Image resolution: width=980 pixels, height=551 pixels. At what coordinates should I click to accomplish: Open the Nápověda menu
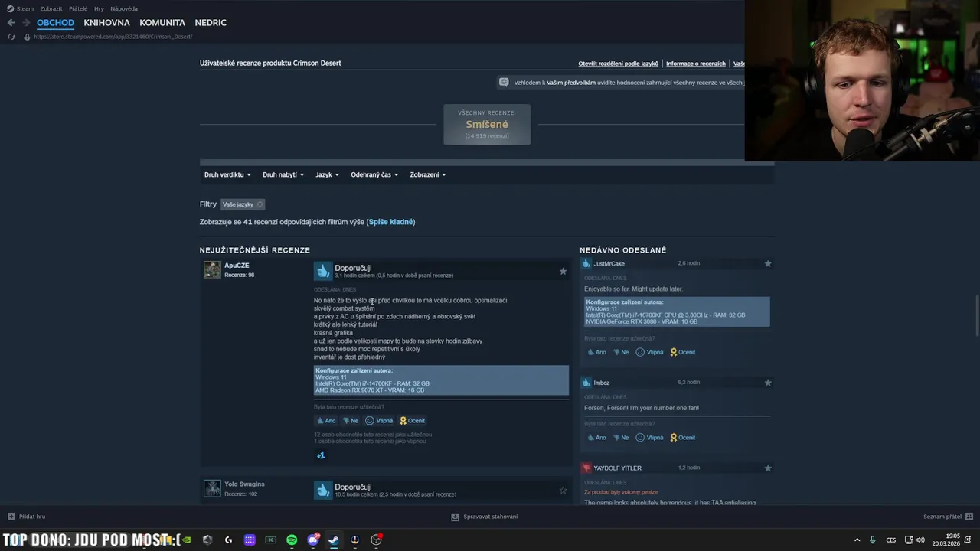(124, 8)
